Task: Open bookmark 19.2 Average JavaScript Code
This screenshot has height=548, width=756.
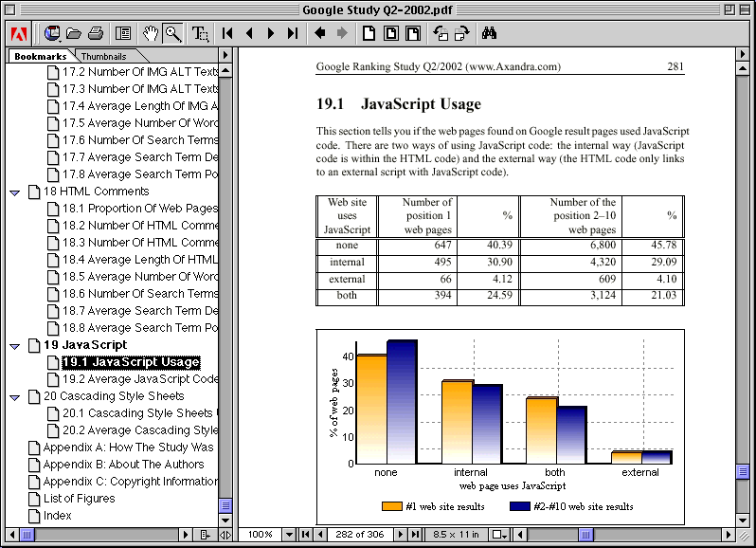Action: point(139,379)
